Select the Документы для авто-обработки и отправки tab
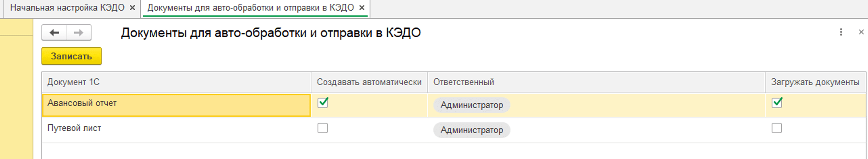 click(251, 7)
